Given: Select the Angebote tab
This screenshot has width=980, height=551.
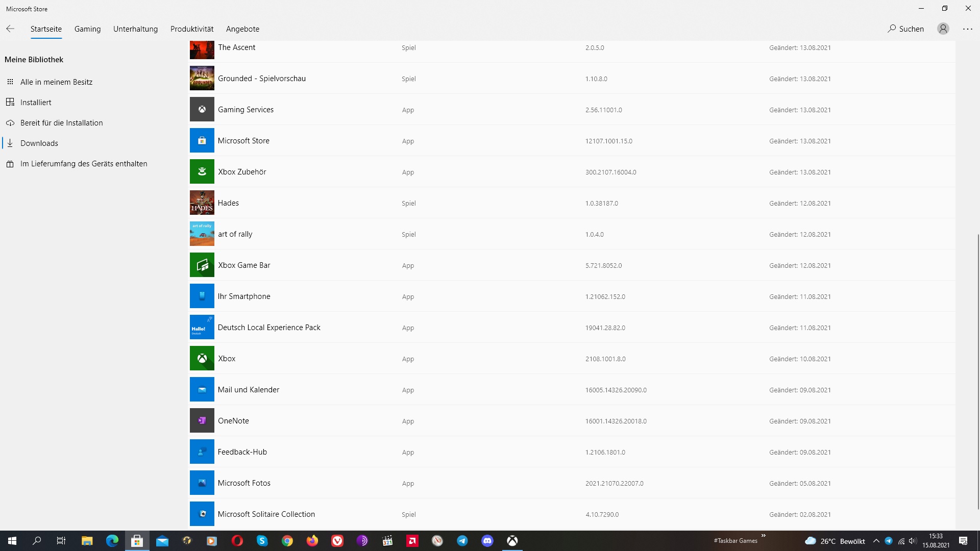Looking at the screenshot, I should tap(242, 29).
